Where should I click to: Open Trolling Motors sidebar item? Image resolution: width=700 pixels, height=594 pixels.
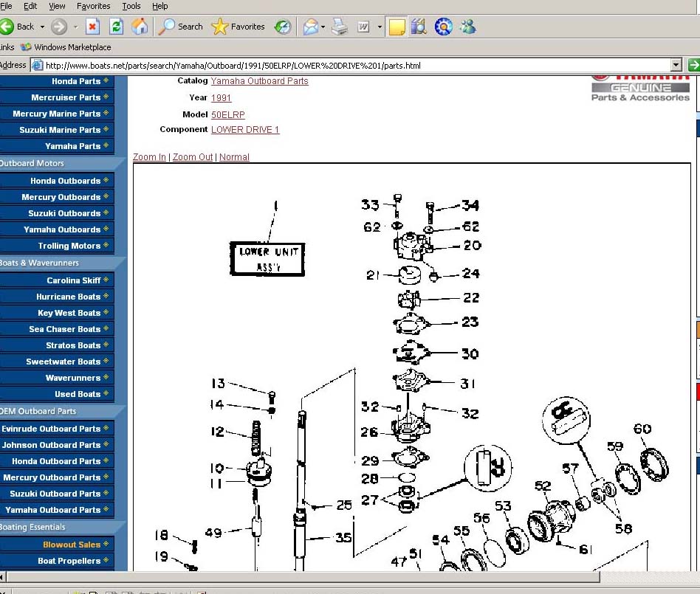tap(57, 246)
